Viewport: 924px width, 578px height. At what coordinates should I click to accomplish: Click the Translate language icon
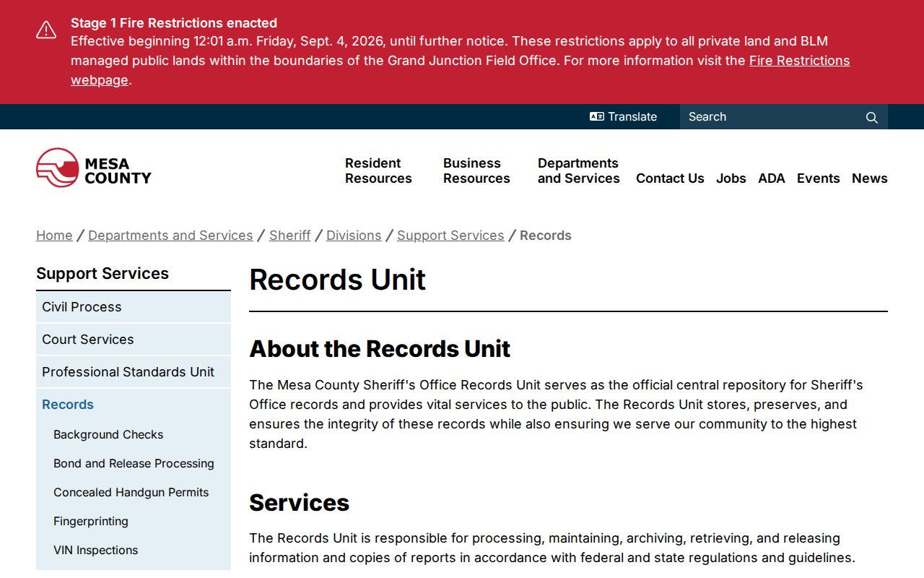pyautogui.click(x=596, y=117)
